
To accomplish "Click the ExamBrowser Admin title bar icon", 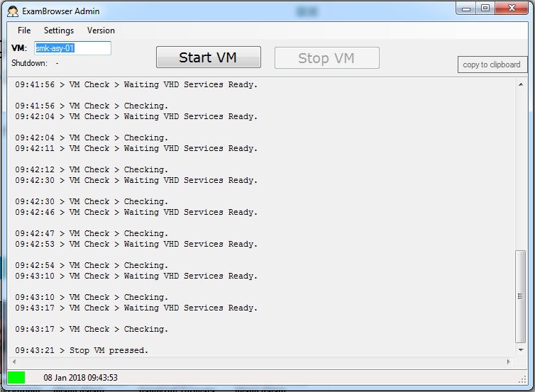I will pos(13,11).
